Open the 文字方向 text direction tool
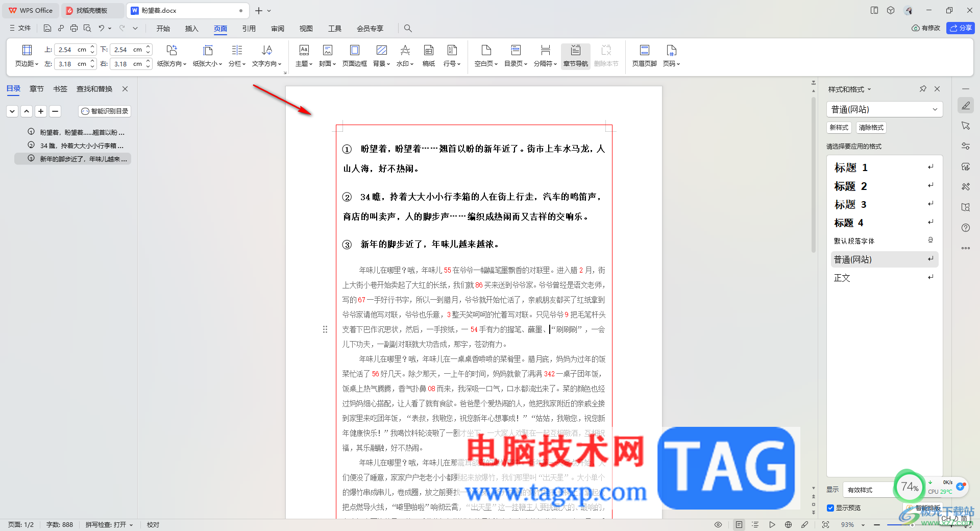Screen dimensions: 980x531 (266, 55)
